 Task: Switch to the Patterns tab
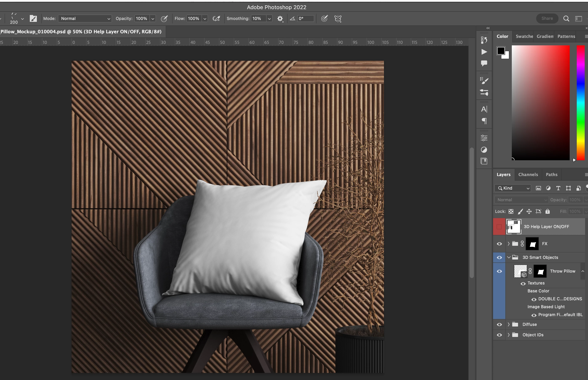[x=566, y=36]
